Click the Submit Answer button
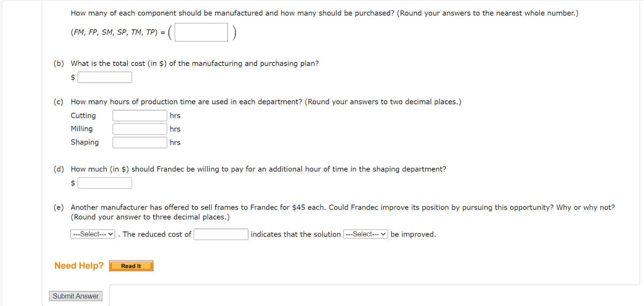This screenshot has width=644, height=306. point(75,296)
